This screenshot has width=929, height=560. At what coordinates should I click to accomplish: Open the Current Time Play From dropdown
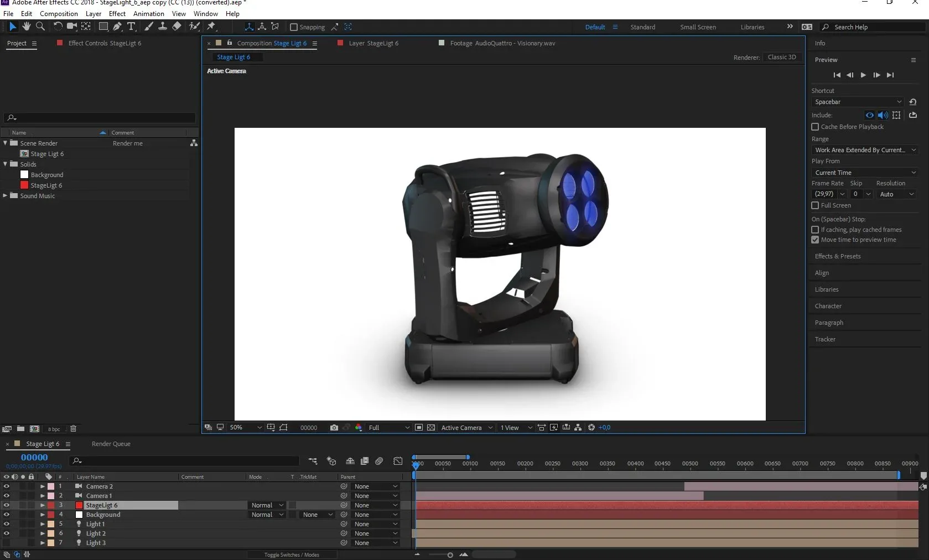[865, 173]
